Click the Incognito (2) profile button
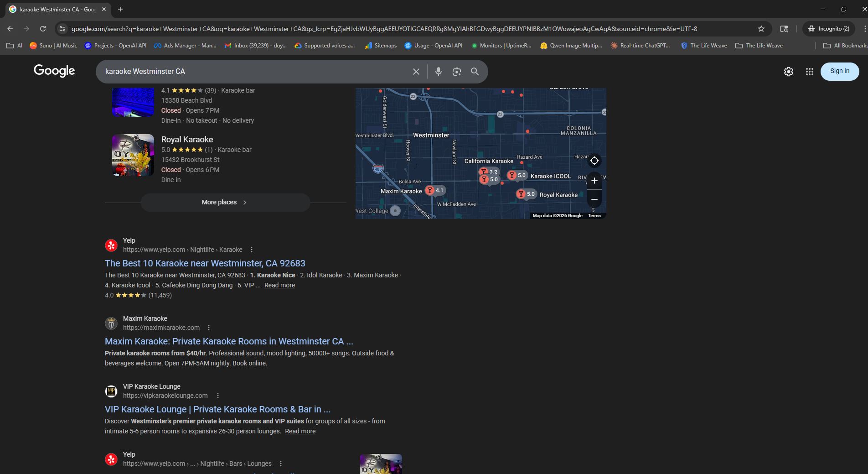 point(829,29)
